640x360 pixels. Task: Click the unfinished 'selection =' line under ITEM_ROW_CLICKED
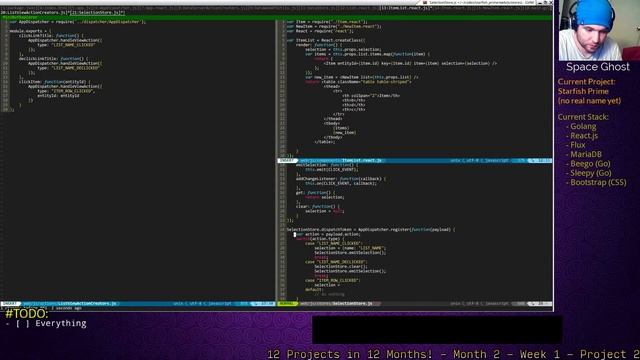(327, 285)
